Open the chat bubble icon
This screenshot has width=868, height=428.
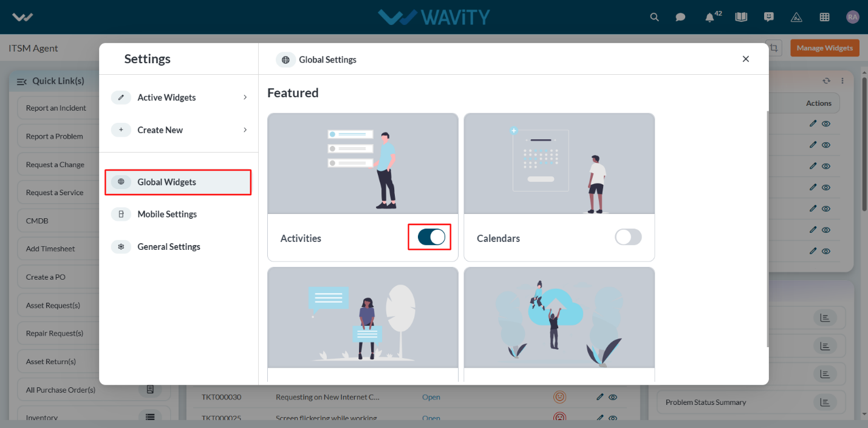(680, 17)
